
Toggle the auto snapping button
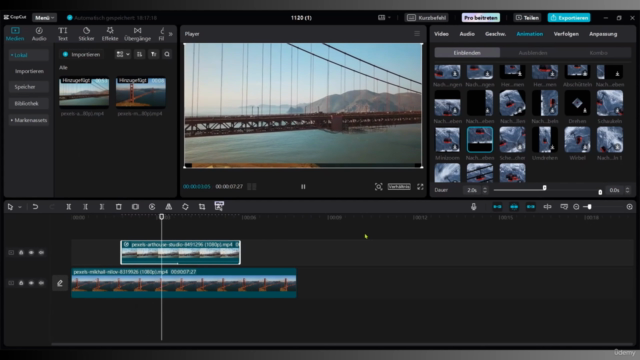coord(514,207)
